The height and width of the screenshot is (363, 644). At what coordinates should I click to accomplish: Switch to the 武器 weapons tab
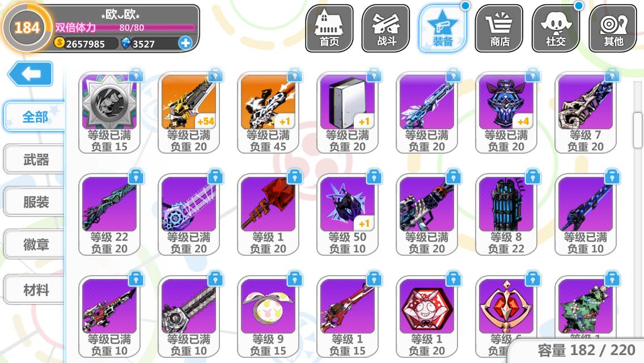pyautogui.click(x=35, y=159)
